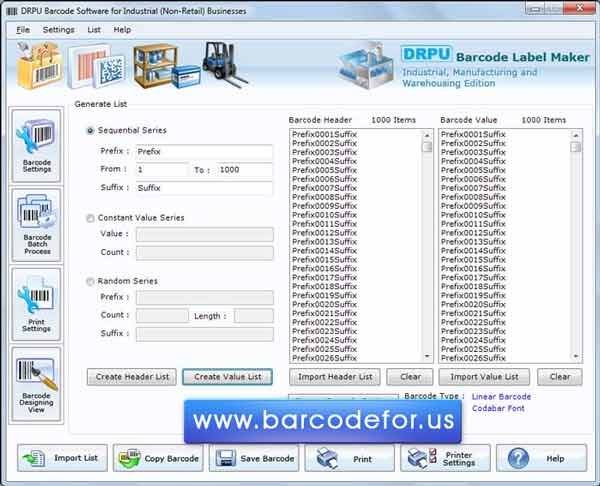Select Constant Value Series radio button
600x486 pixels.
90,218
